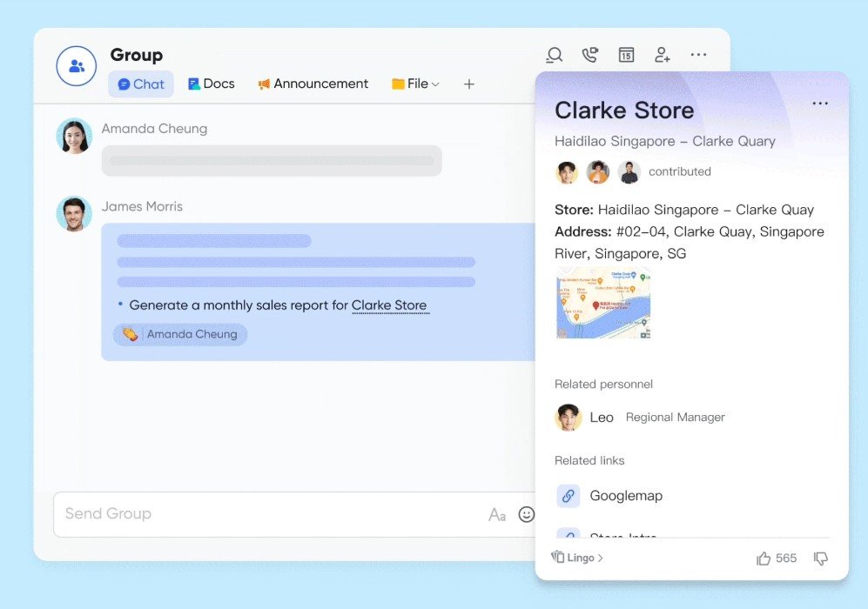Dislike the entry with thumbs-down icon

[x=820, y=559]
